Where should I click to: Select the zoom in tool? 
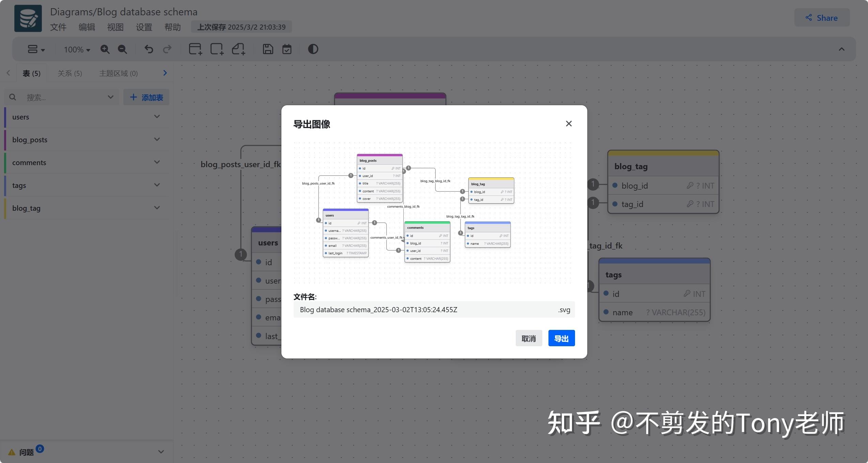pos(105,49)
